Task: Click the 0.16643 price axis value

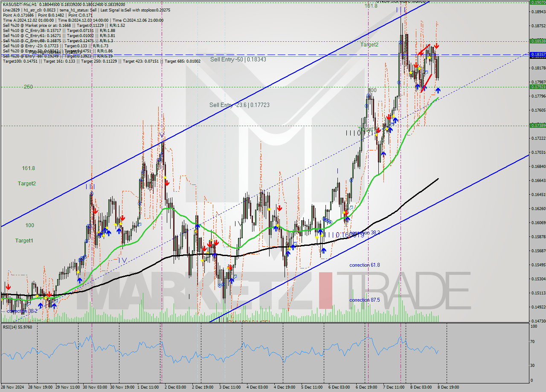Action: (538, 180)
